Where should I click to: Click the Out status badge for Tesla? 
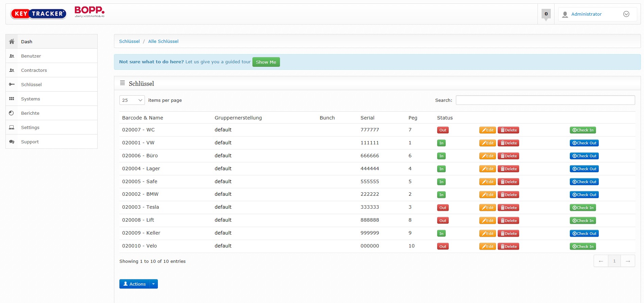click(x=443, y=208)
